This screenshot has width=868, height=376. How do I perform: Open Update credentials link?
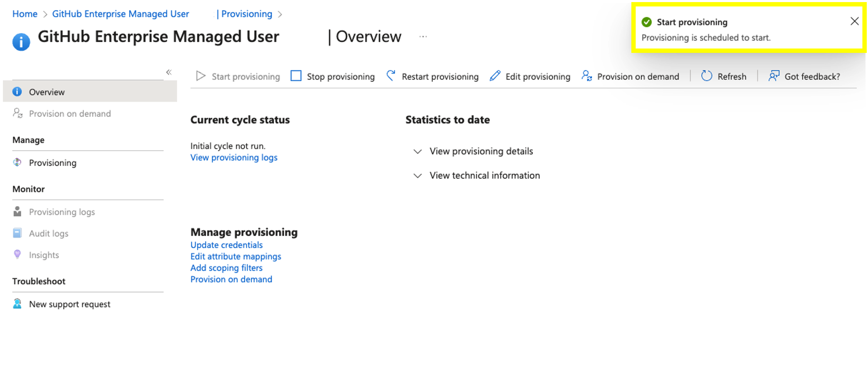[227, 245]
